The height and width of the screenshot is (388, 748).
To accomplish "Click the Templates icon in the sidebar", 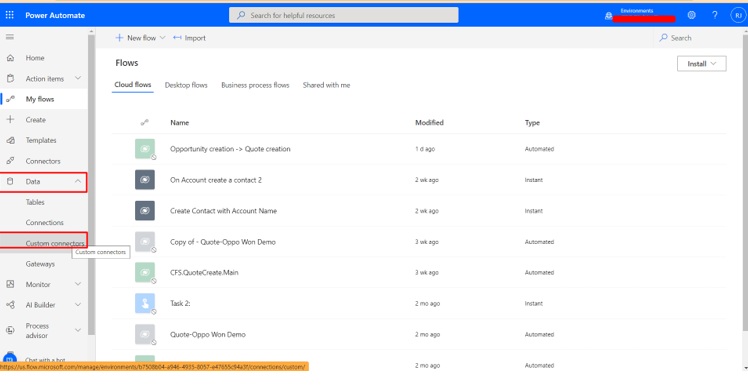I will [x=10, y=140].
